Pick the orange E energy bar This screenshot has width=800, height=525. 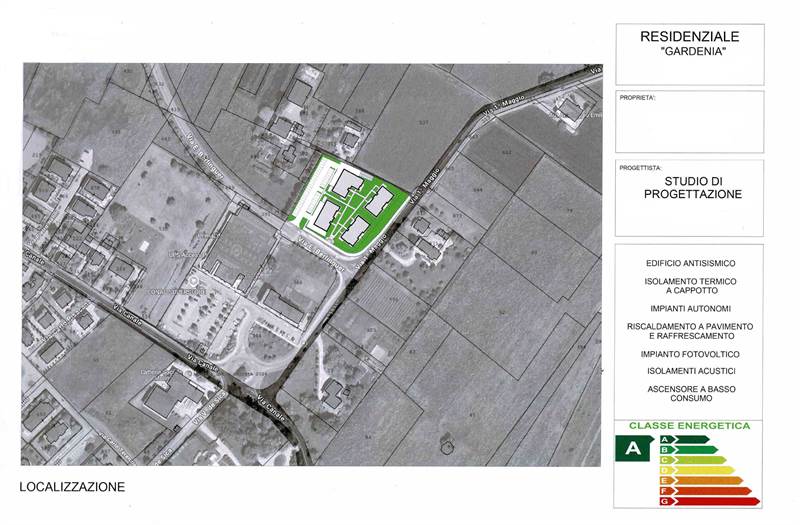click(x=701, y=481)
